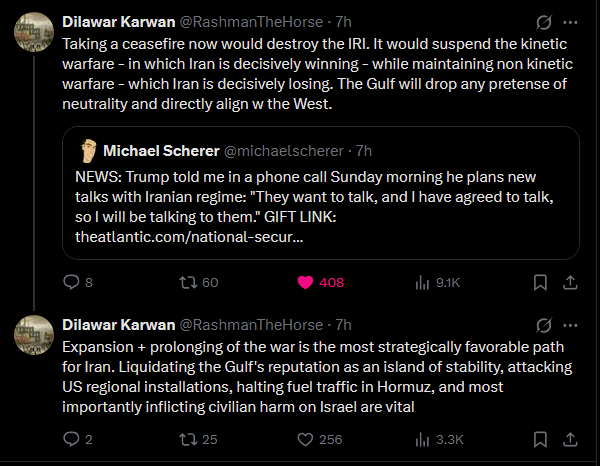Viewport: 600px width, 466px height.
Task: Reply to the second tweet with 2 replies
Action: (70, 438)
